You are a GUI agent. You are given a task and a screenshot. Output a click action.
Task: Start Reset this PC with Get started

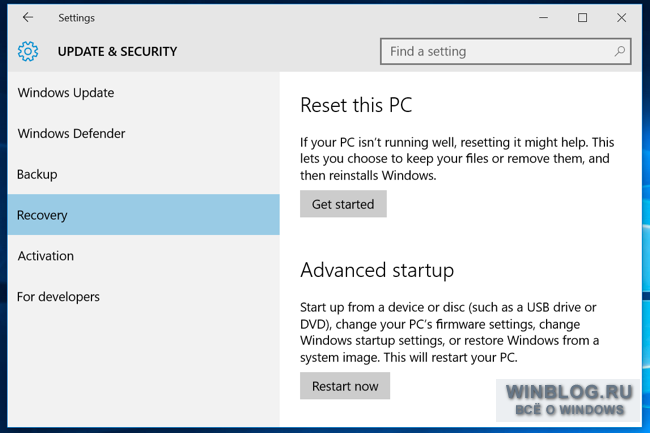(343, 204)
